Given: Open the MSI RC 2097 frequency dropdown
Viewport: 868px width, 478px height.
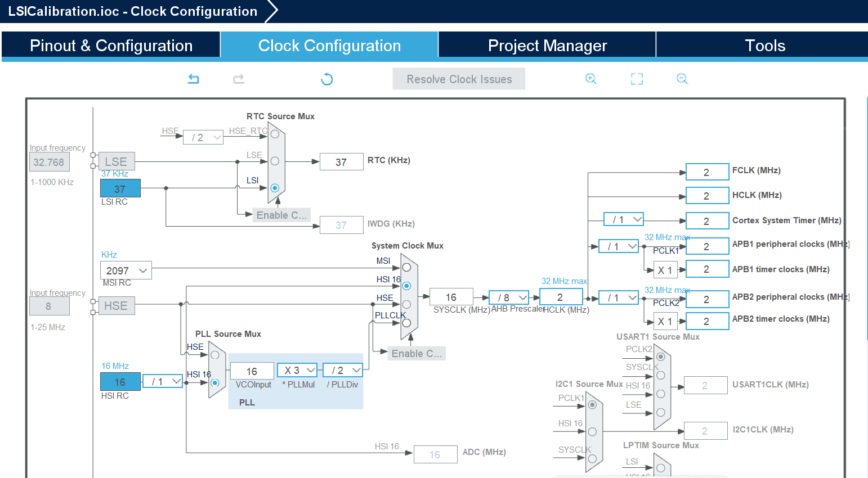Looking at the screenshot, I should [x=126, y=270].
